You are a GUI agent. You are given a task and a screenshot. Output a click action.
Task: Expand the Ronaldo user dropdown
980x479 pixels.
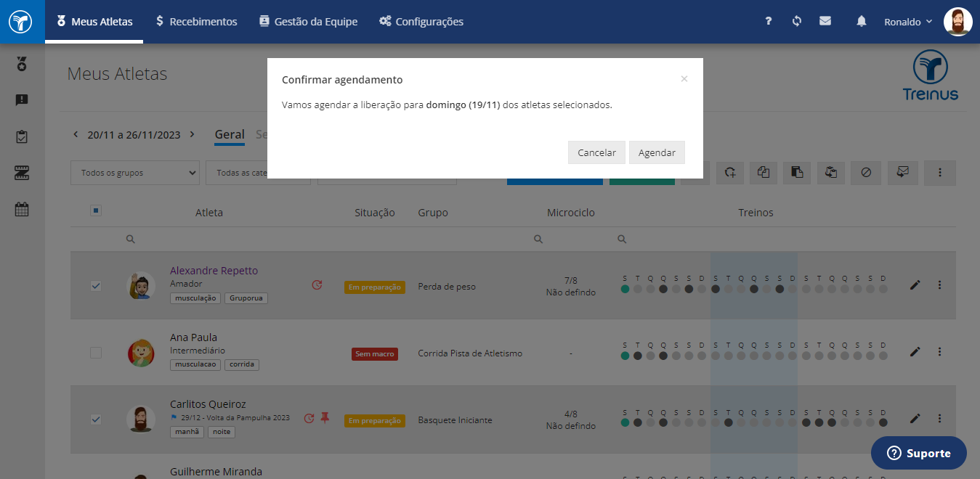coord(908,22)
